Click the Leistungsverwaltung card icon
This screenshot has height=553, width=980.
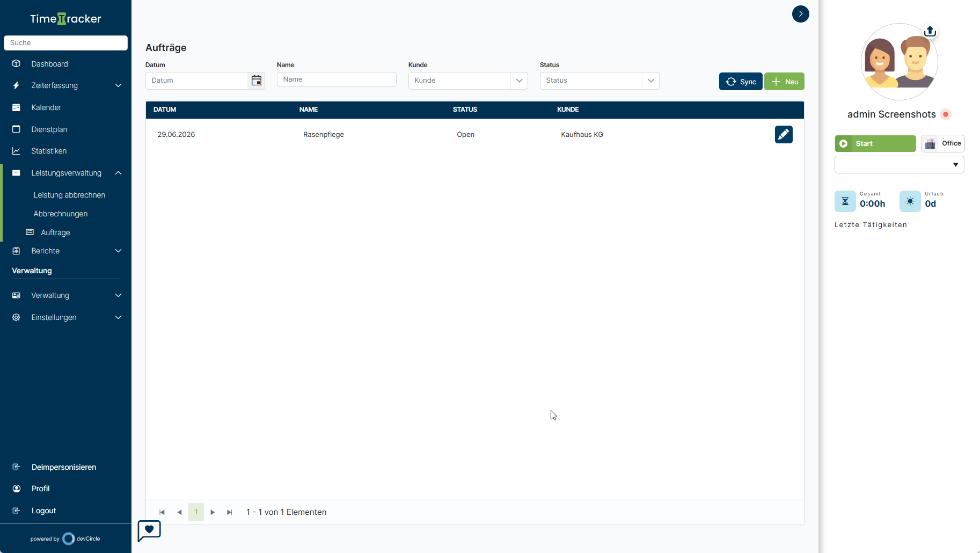pos(16,173)
